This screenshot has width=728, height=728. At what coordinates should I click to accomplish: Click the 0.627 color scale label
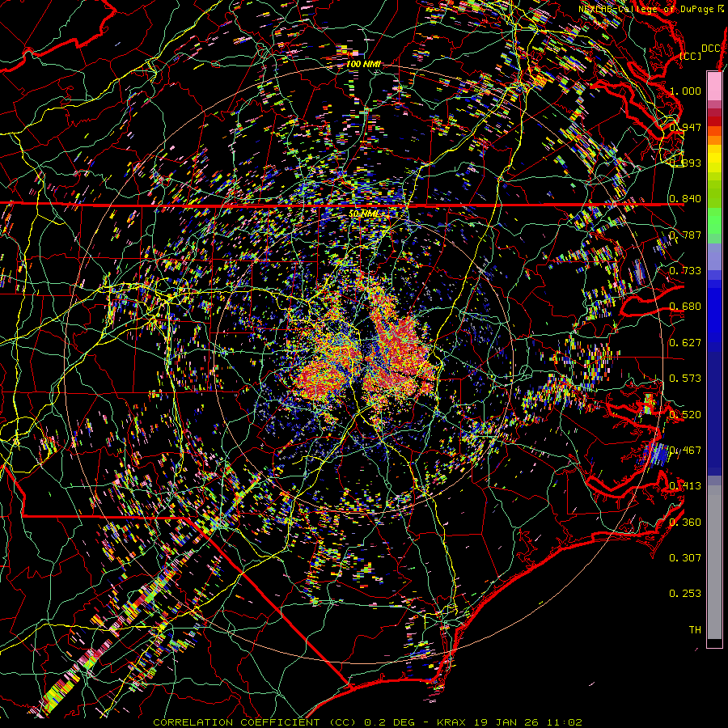[685, 343]
